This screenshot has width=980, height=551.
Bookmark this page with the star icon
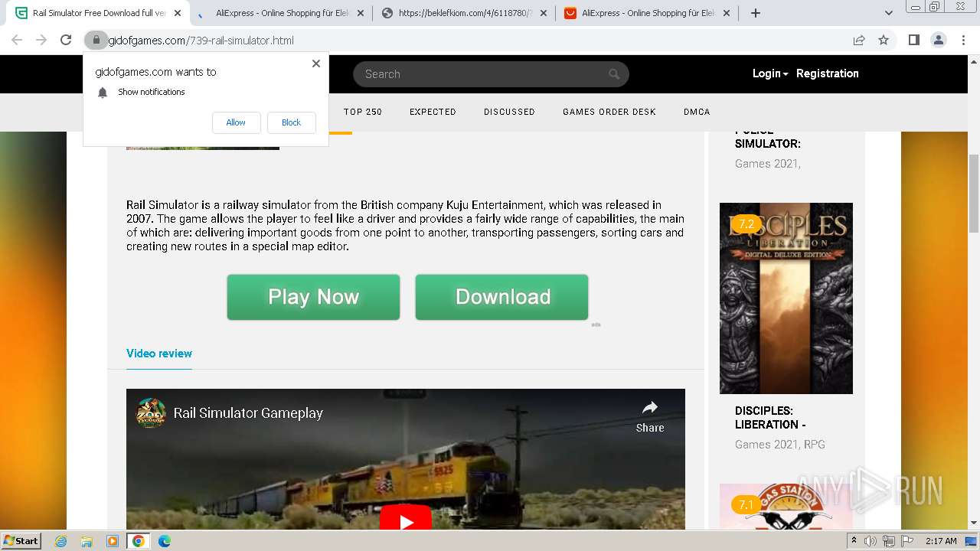[x=884, y=40]
